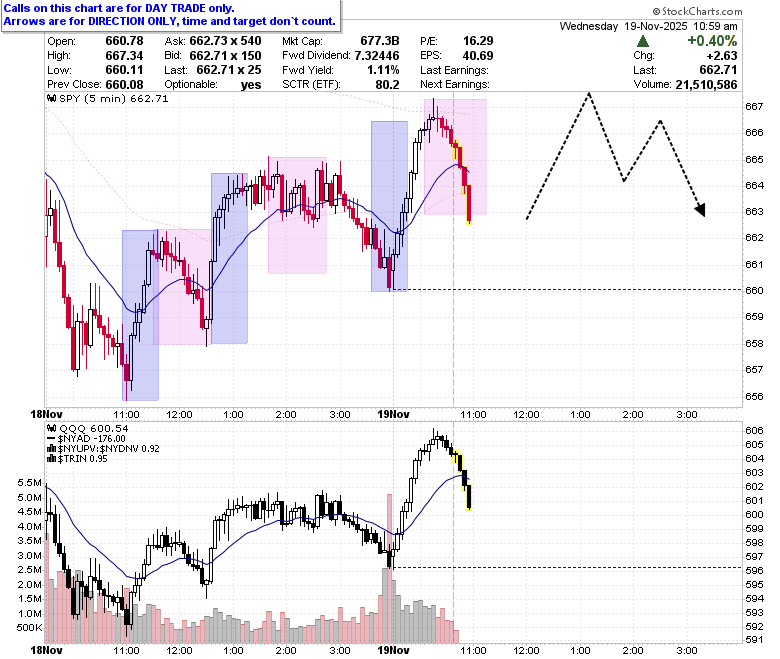Click the green up-triangle change indicator
This screenshot has height=659, width=780.
[643, 41]
